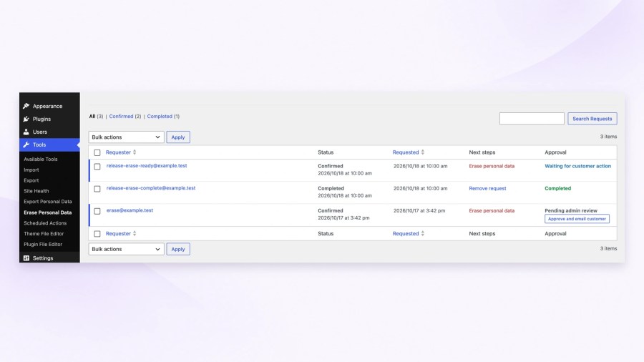The height and width of the screenshot is (362, 644).
Task: Click Requester column header at top
Action: click(118, 152)
